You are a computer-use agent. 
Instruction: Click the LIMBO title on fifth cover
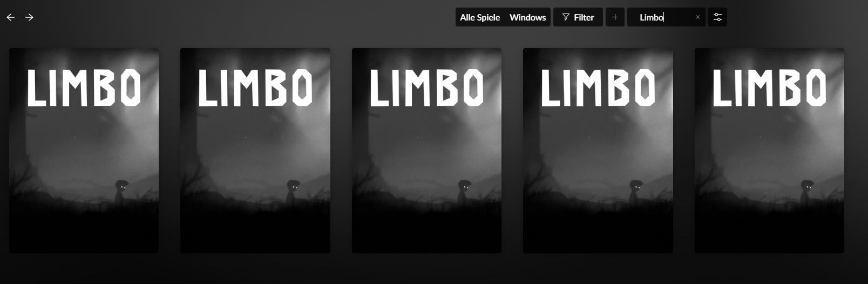769,87
